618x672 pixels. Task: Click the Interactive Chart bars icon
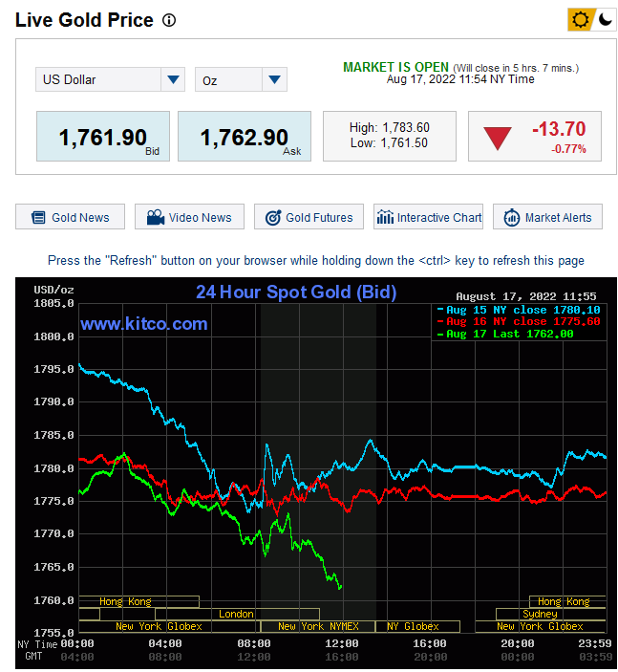click(385, 217)
